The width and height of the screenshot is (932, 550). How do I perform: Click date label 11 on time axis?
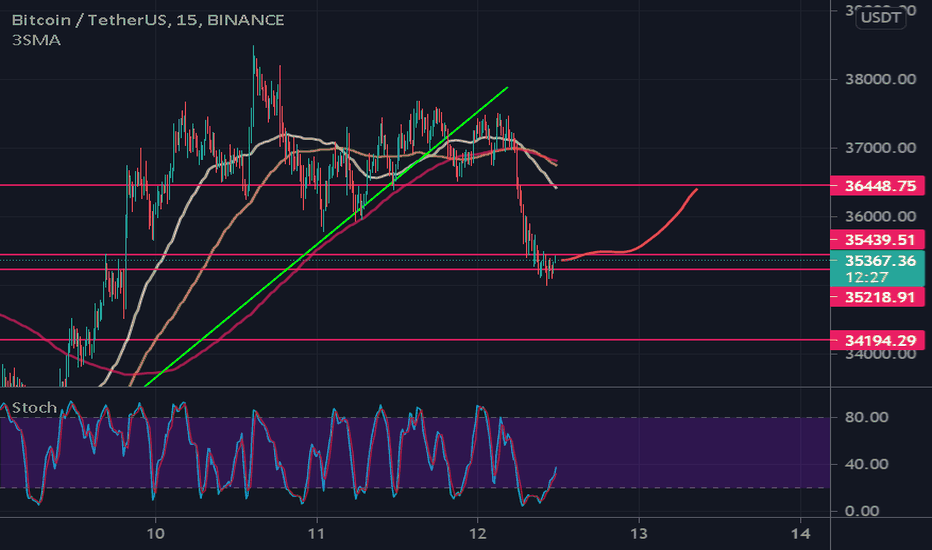point(317,533)
